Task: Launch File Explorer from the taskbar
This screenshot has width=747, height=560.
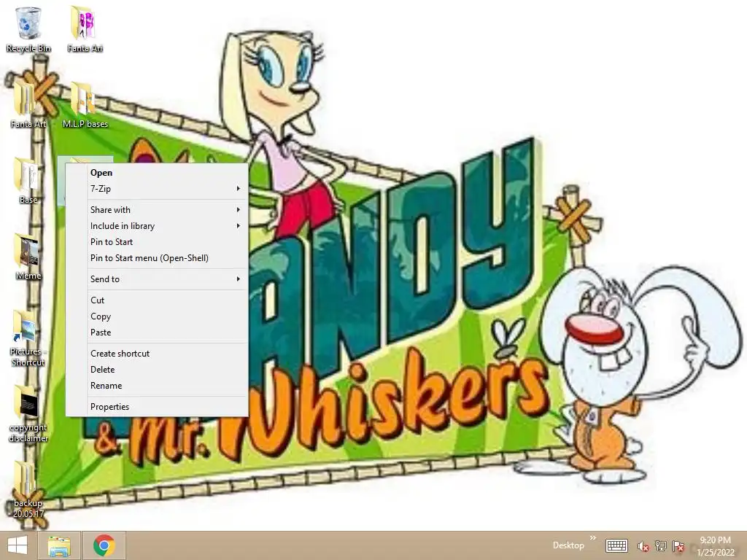Action: 60,545
